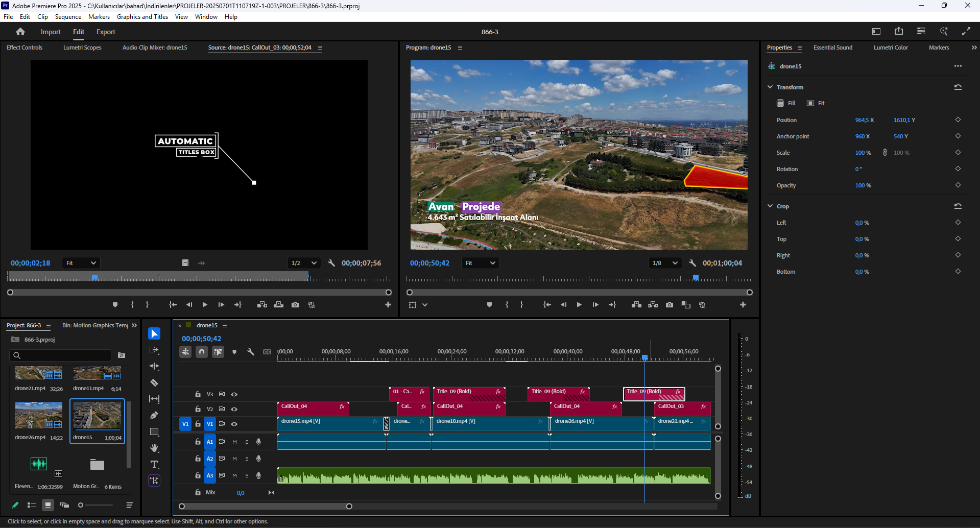The height and width of the screenshot is (528, 980).
Task: Select the Razor tool in the toolbar
Action: point(154,383)
